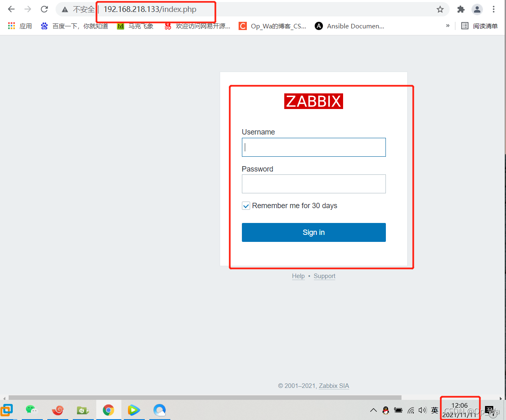Screen dimensions: 506x420
Task: Click the not-secure warning triangle icon
Action: click(65, 9)
